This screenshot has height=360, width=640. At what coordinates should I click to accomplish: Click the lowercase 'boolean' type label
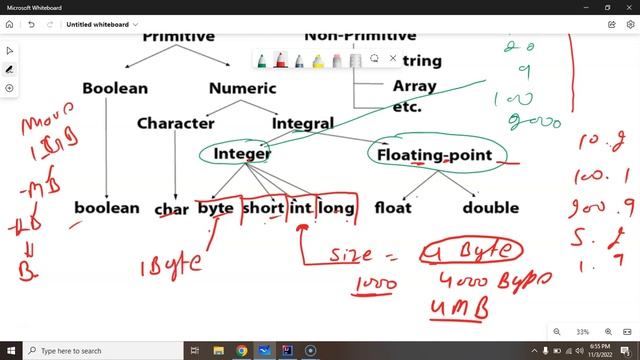click(107, 208)
